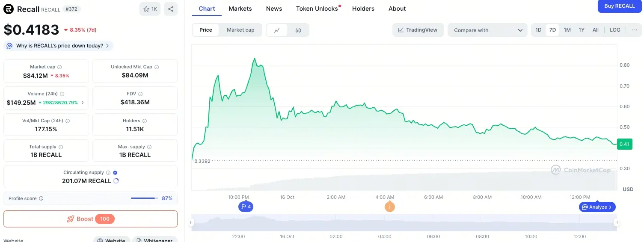Click the Market cap info icon
Screen dimensions: 644x242
coord(59,67)
